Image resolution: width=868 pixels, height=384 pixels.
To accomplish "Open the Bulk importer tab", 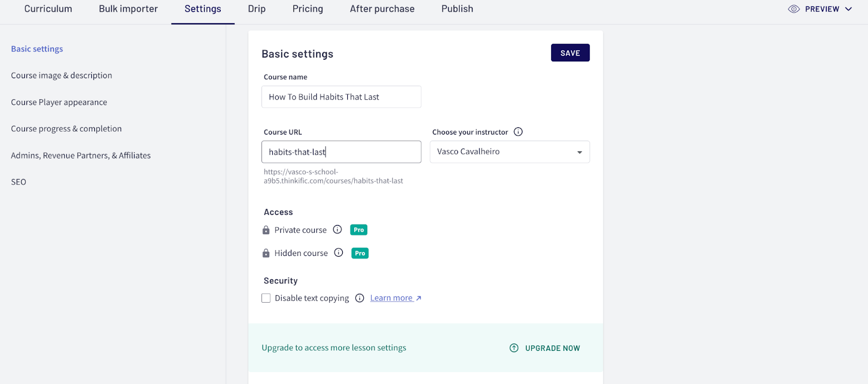I will coord(129,9).
